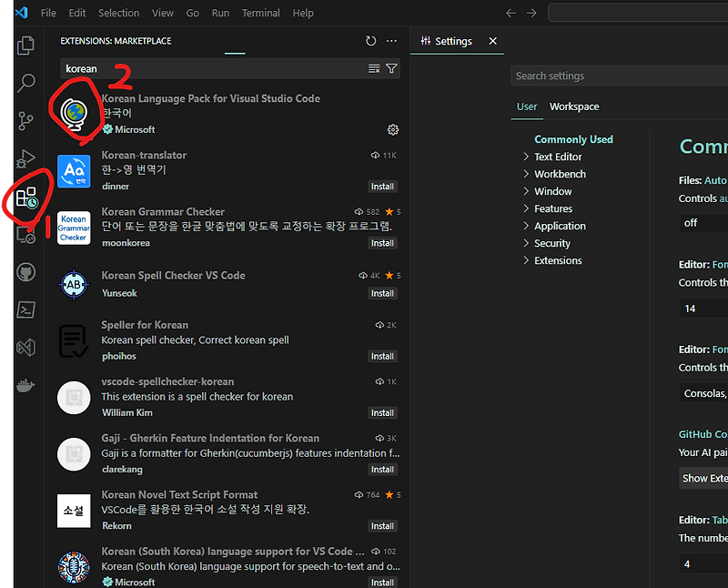The width and height of the screenshot is (728, 588).
Task: Click the Korean-translator extension icon
Action: tap(74, 171)
